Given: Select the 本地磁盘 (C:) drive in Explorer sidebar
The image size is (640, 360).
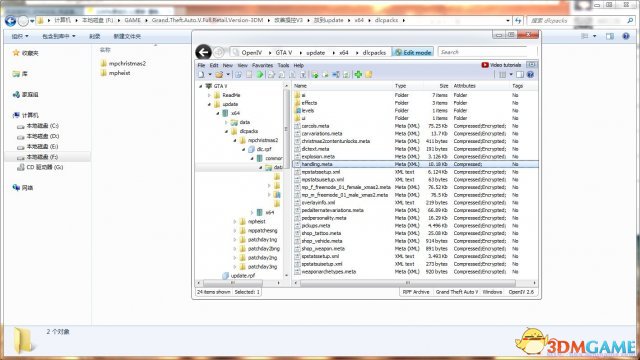Looking at the screenshot, I should pos(38,126).
